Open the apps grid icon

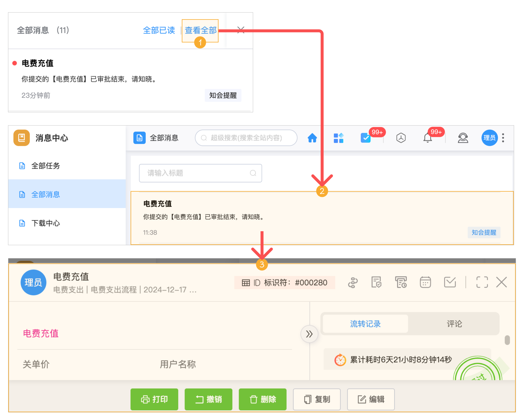point(338,138)
